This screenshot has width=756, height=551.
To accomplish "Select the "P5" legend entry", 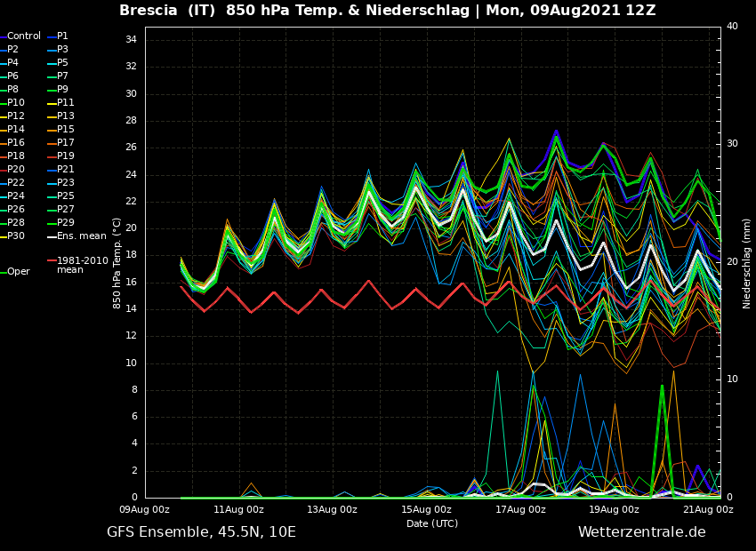I will pyautogui.click(x=58, y=62).
